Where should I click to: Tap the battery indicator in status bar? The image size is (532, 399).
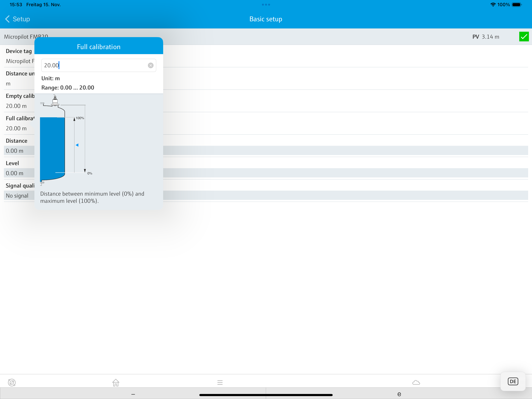[x=516, y=5]
